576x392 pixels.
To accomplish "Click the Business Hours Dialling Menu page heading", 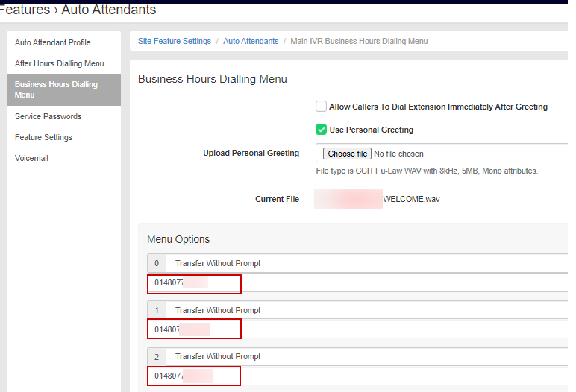I will tap(213, 79).
